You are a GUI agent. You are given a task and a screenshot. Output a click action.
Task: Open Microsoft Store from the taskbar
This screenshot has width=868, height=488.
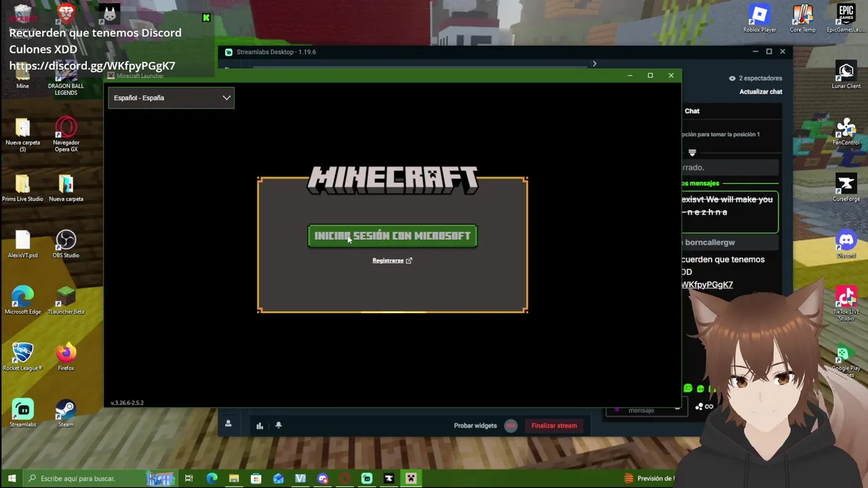[256, 479]
